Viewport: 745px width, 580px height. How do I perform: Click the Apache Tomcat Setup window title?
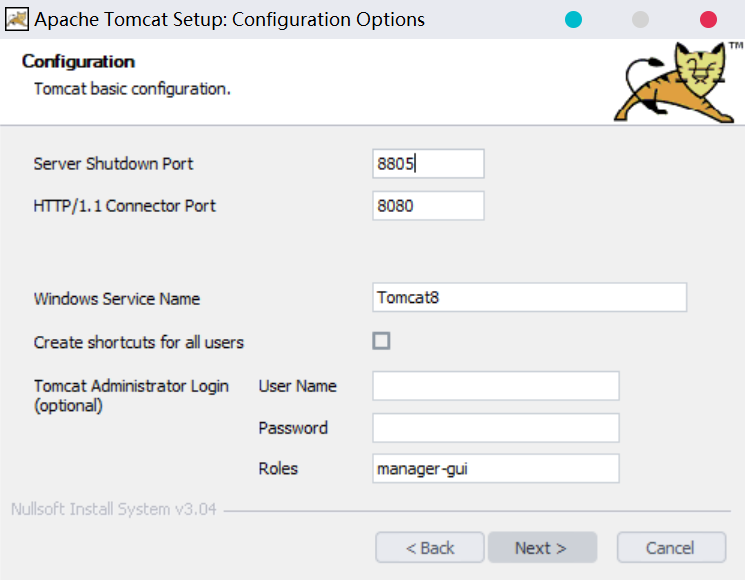(229, 19)
